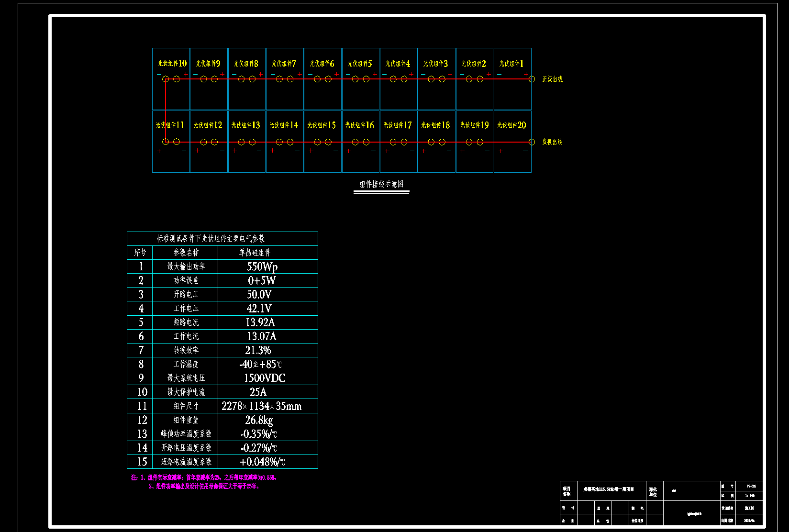The width and height of the screenshot is (789, 532).
Task: Select the 光伏组件14 module label
Action: coord(284,125)
